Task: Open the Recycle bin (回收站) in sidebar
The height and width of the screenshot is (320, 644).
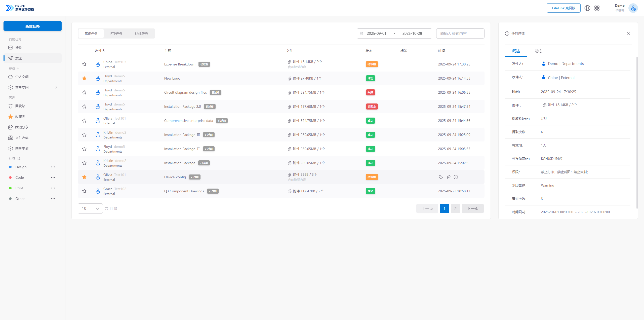Action: tap(20, 106)
